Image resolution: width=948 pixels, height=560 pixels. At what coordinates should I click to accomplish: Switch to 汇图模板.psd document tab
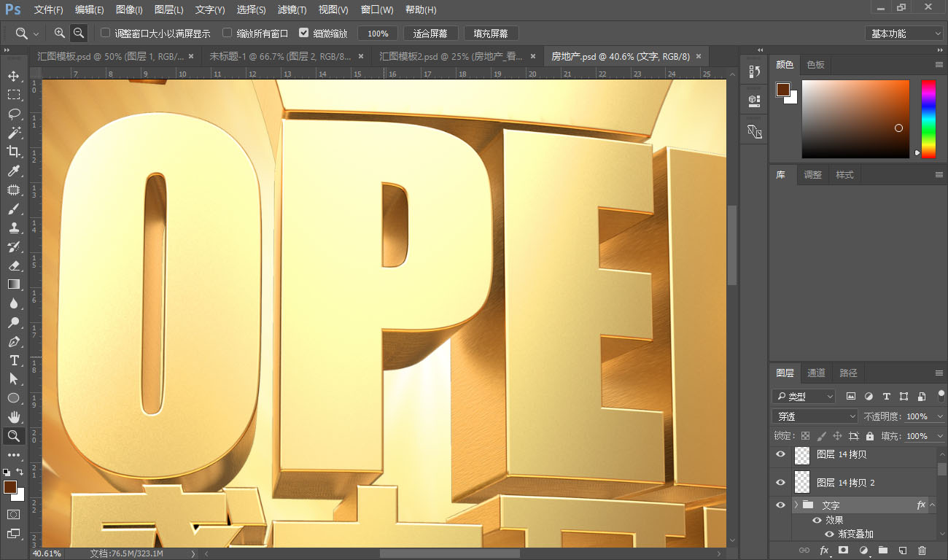[x=115, y=56]
